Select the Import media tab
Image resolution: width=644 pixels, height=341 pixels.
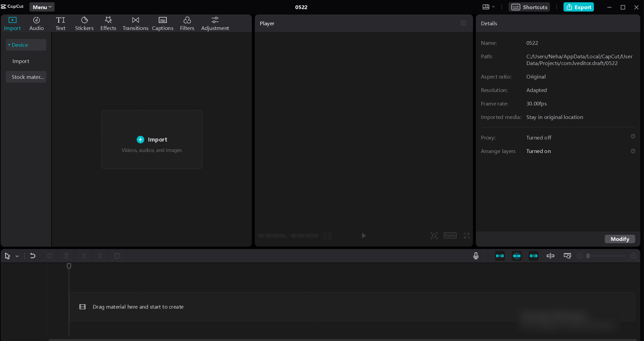coord(13,24)
